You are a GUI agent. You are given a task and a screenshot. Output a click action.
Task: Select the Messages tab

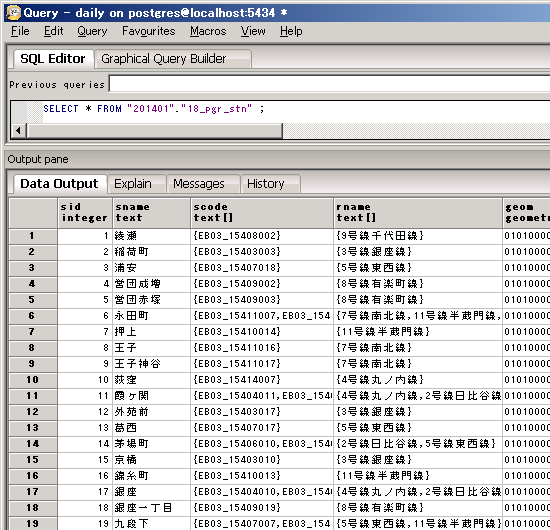point(203,184)
